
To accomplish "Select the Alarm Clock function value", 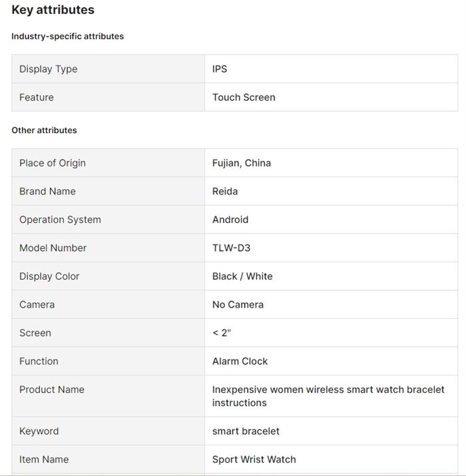I will [240, 361].
